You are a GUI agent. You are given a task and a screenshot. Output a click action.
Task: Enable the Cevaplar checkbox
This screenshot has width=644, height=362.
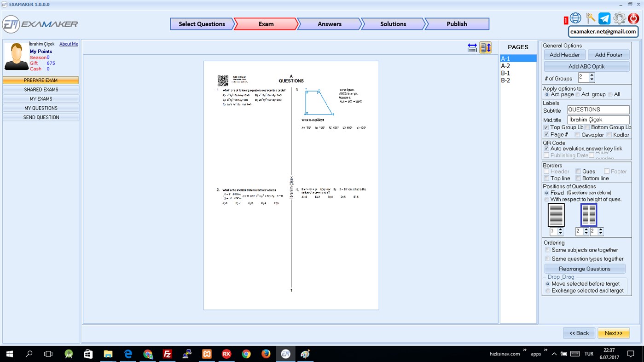pos(578,134)
